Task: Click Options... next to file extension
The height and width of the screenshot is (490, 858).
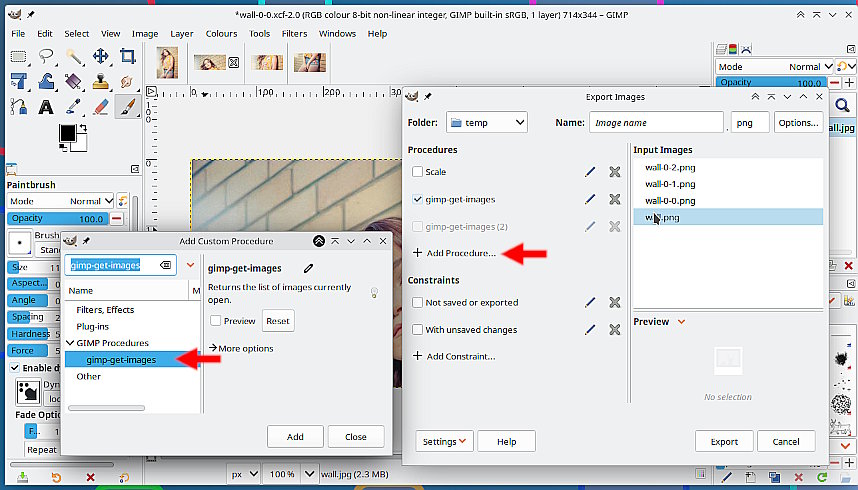Action: pyautogui.click(x=798, y=123)
